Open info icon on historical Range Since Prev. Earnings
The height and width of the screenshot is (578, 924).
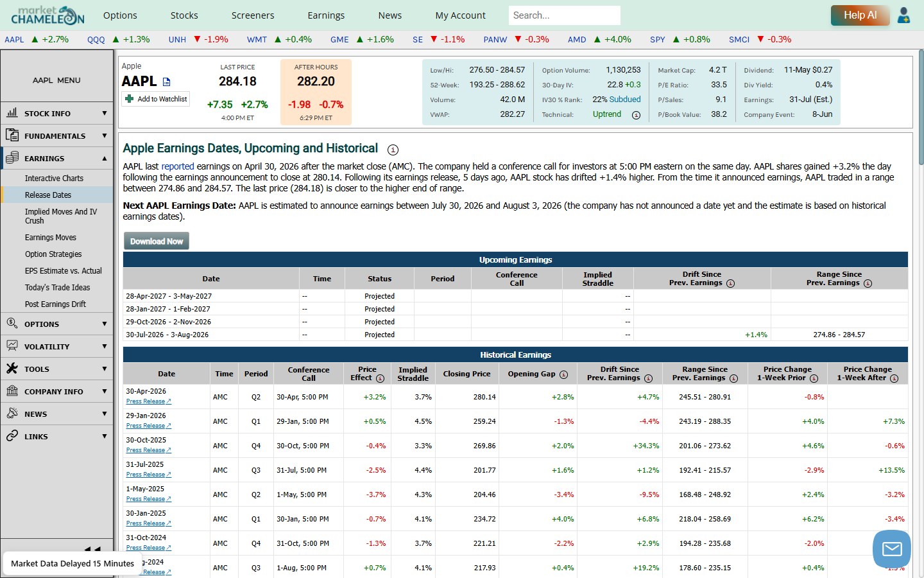coord(733,378)
